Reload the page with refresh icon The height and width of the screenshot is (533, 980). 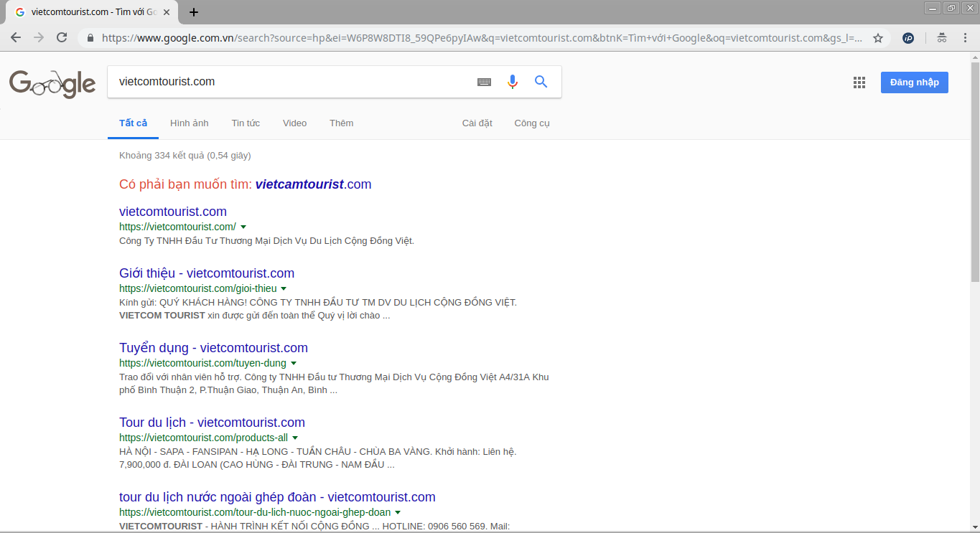(x=62, y=38)
